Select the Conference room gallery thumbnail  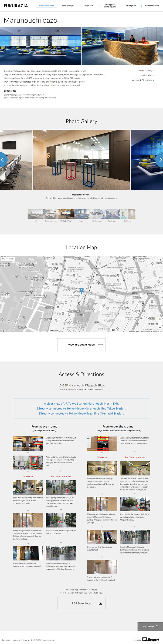pyautogui.click(x=51, y=214)
